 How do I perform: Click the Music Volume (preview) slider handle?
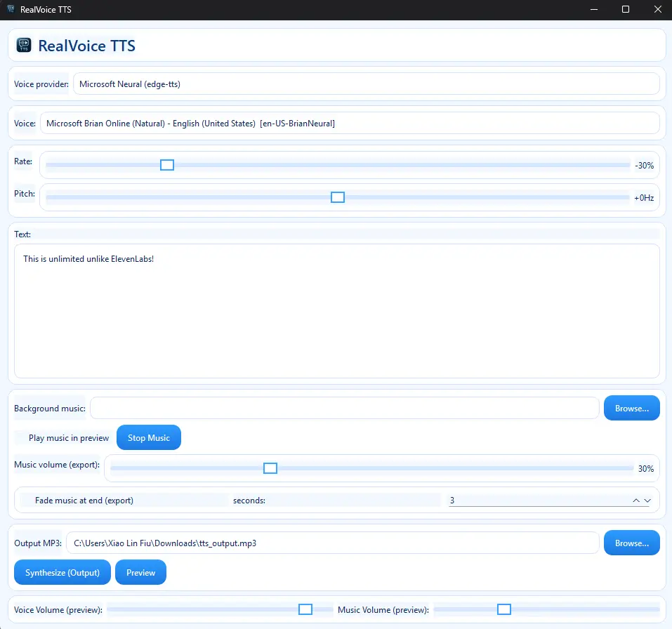click(x=504, y=609)
